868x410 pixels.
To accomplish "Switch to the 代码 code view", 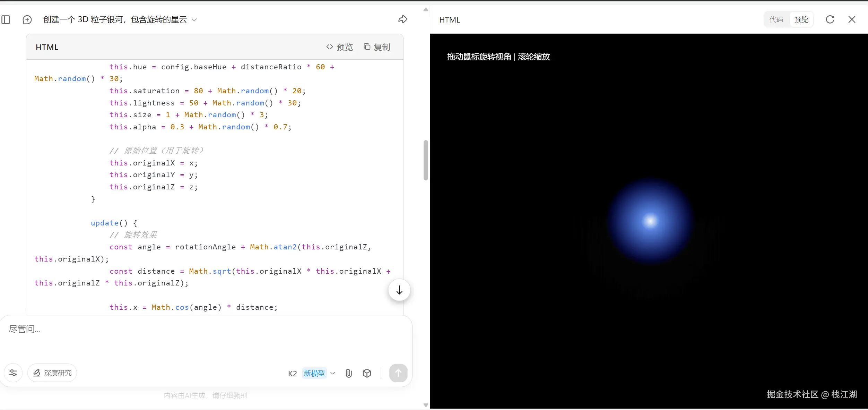I will click(x=776, y=19).
